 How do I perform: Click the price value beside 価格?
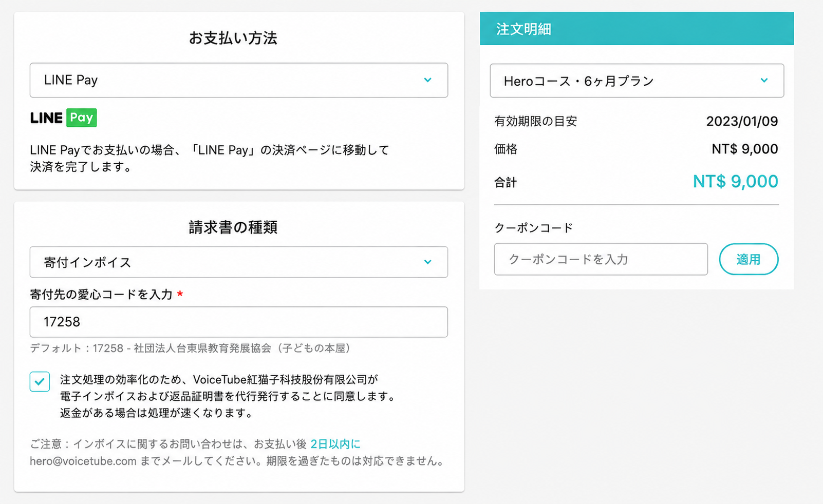[744, 149]
